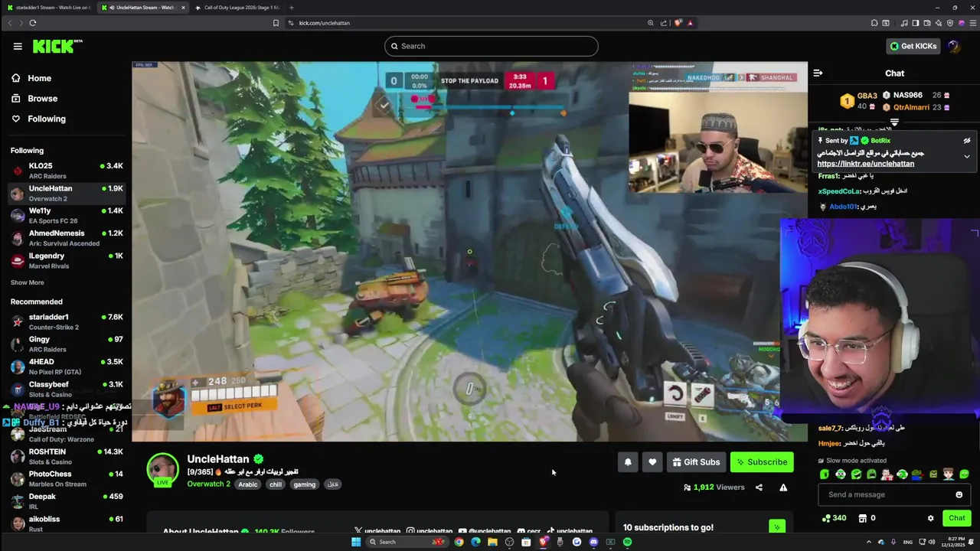Click the Arabic tag
980x551 pixels.
click(248, 484)
